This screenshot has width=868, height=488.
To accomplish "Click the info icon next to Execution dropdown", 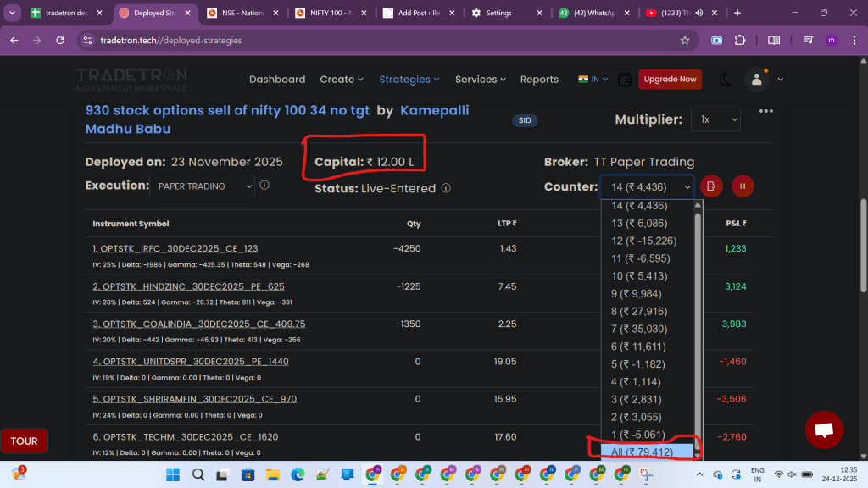I will tap(264, 186).
